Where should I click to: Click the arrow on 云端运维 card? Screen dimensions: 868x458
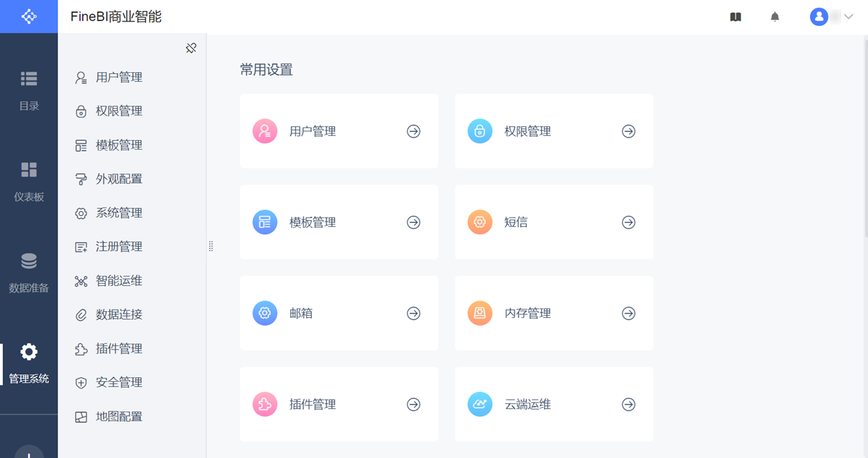point(628,405)
